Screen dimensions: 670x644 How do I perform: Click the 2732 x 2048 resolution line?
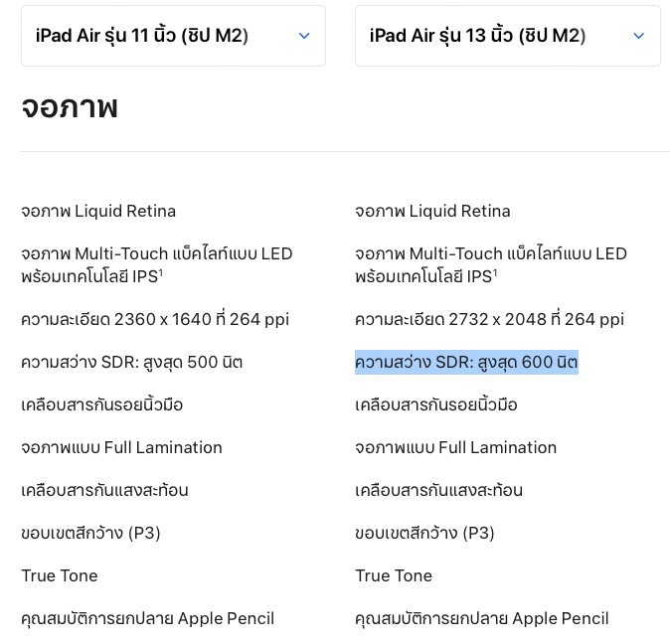489,319
